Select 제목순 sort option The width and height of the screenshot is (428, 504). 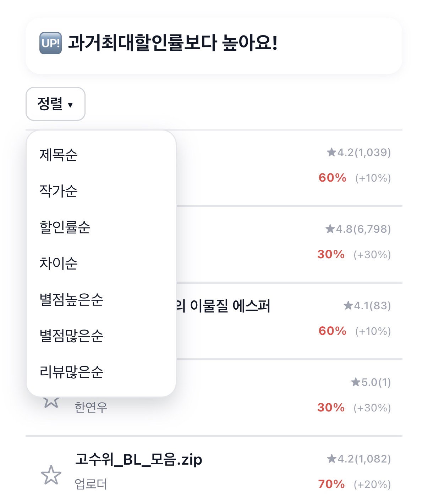pos(58,155)
